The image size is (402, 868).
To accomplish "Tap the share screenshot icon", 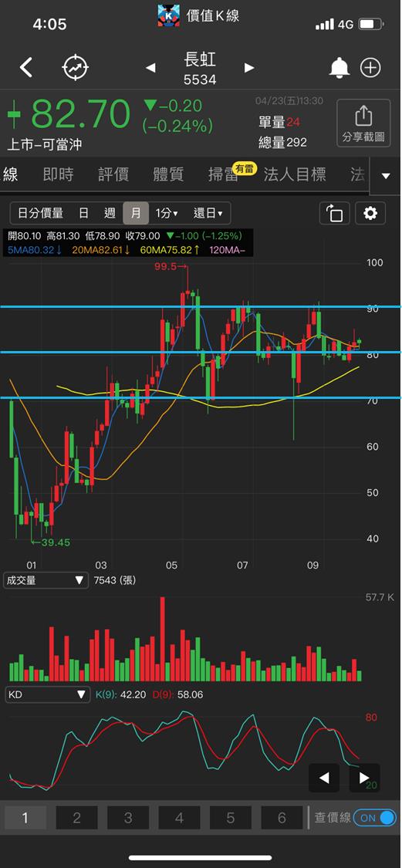I will [x=363, y=124].
